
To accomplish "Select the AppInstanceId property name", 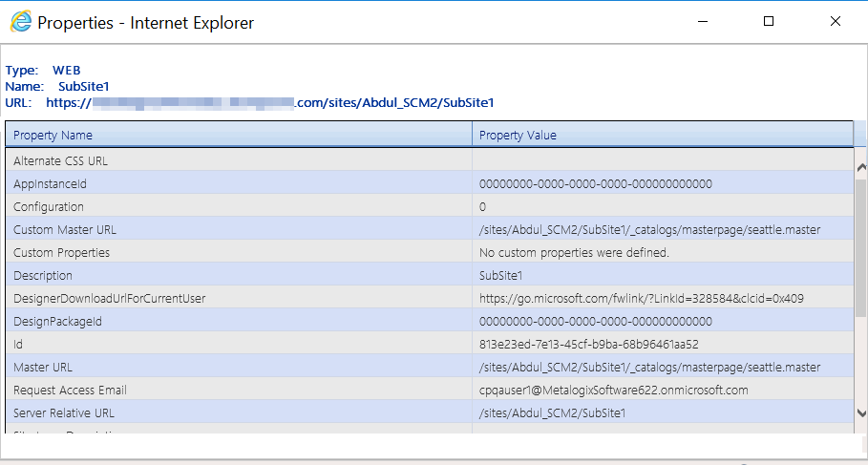I will [51, 183].
